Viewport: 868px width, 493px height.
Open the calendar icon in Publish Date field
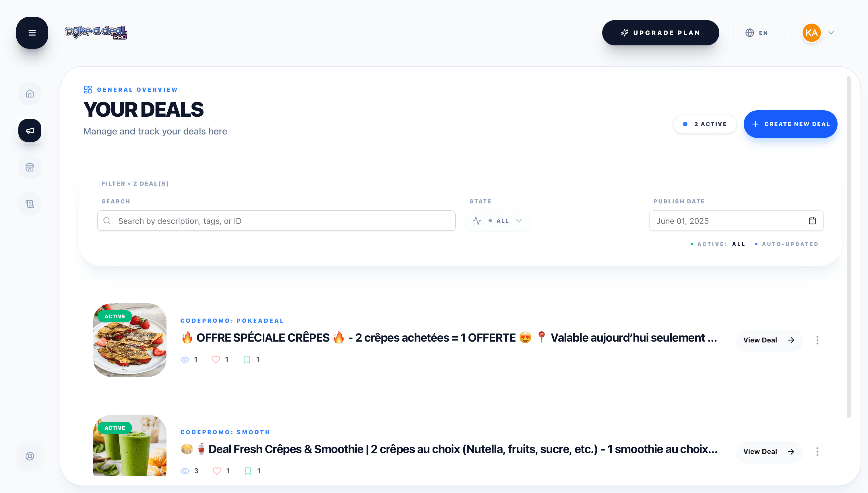click(812, 220)
